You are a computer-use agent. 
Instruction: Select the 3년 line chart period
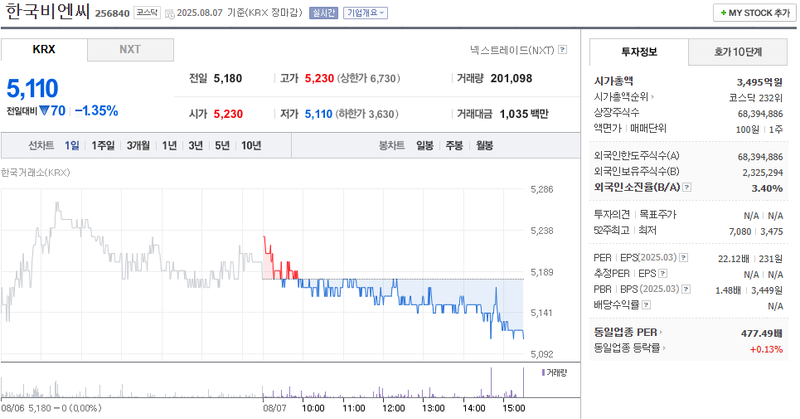pos(196,145)
